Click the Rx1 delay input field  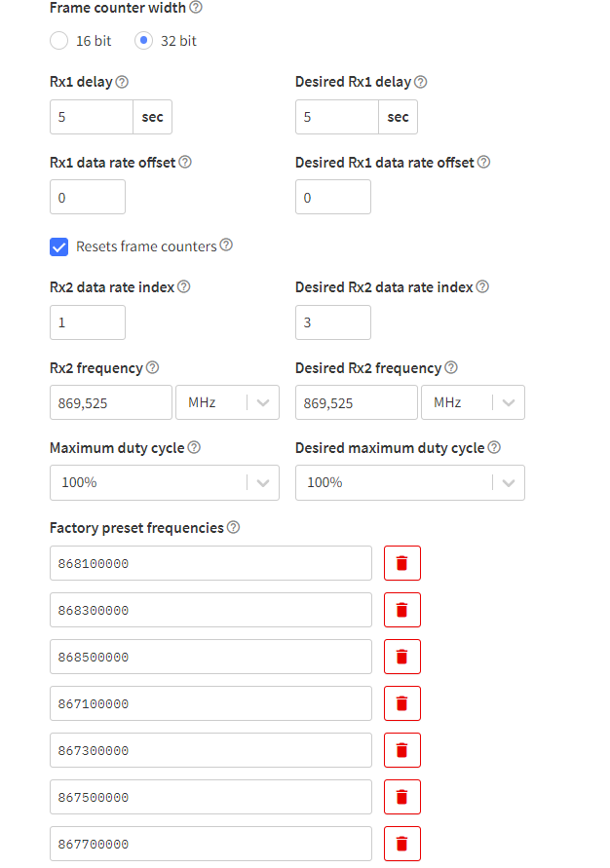point(92,117)
